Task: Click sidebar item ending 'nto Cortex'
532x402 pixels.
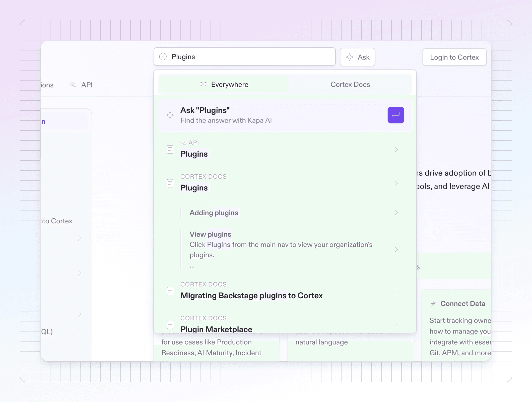Action: [x=56, y=221]
